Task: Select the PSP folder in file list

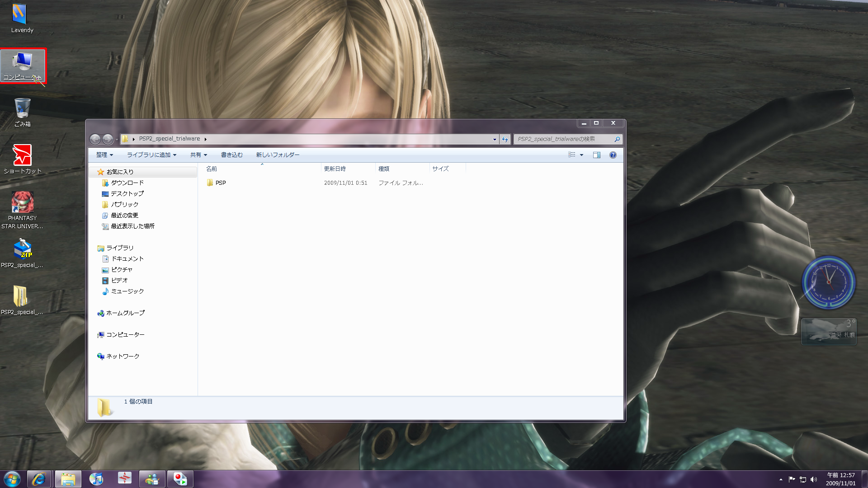Action: (x=216, y=183)
